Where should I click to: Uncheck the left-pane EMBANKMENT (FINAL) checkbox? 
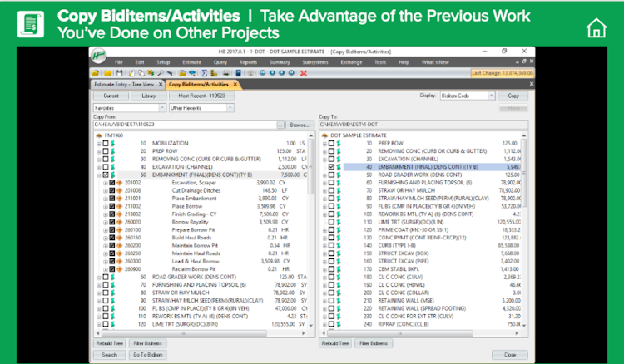(106, 175)
